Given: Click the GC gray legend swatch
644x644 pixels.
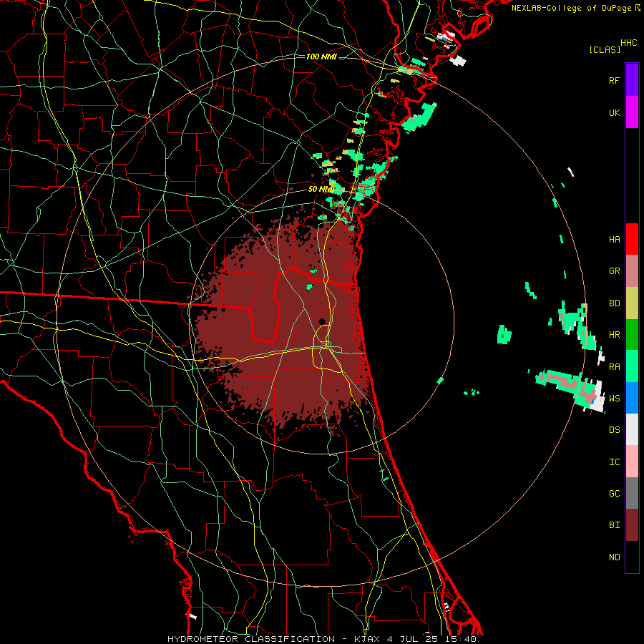Looking at the screenshot, I should 632,493.
